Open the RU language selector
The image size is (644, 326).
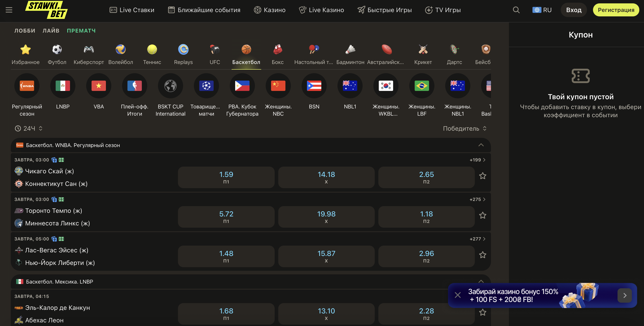pyautogui.click(x=542, y=10)
